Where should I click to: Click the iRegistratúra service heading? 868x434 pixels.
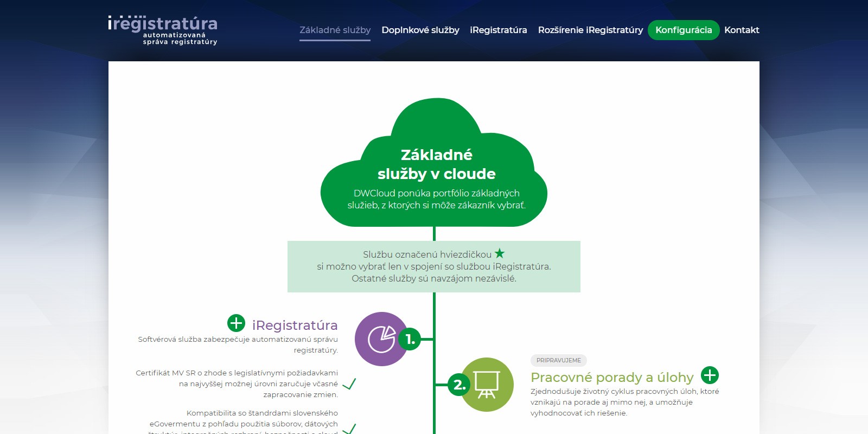coord(295,325)
